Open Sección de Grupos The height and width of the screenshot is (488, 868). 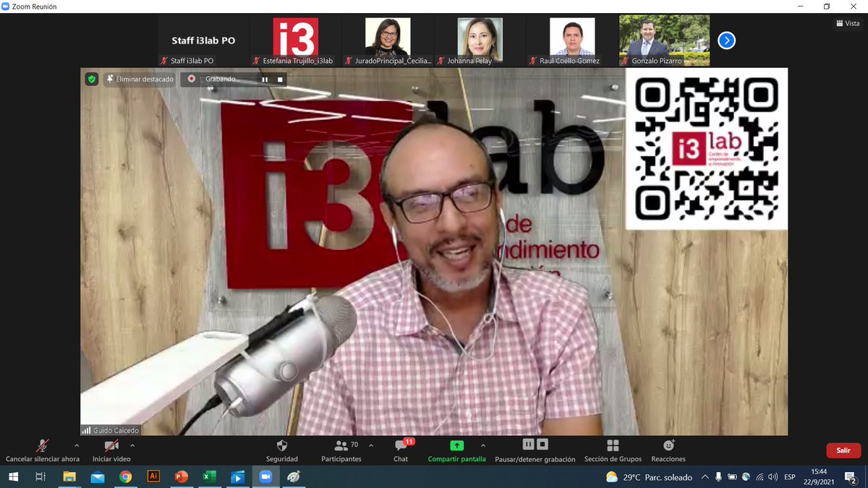pyautogui.click(x=613, y=450)
